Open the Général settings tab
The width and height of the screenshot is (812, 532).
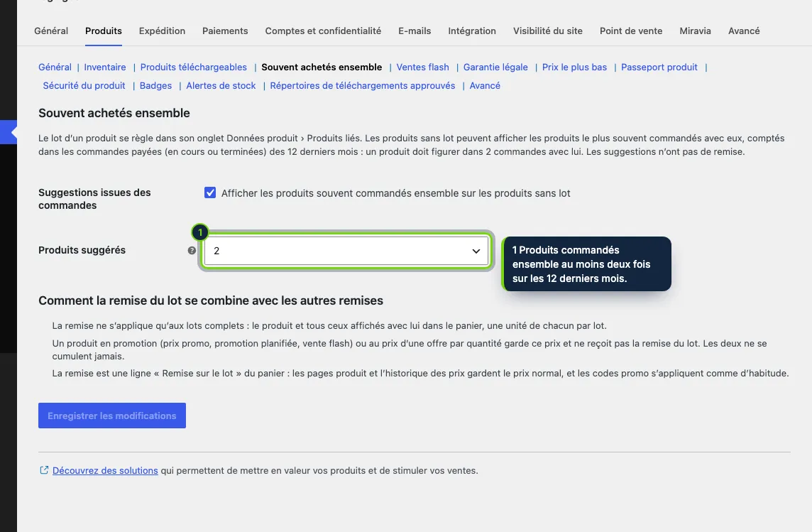[51, 31]
